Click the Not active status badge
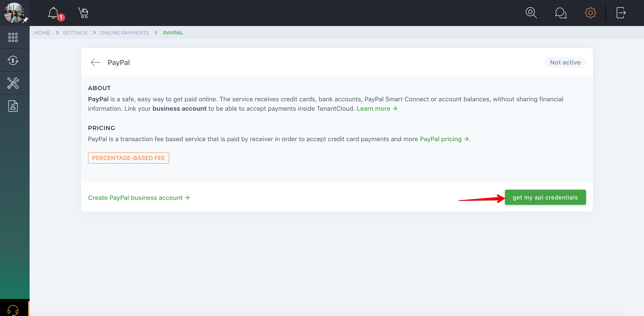The width and height of the screenshot is (644, 316). pos(565,62)
